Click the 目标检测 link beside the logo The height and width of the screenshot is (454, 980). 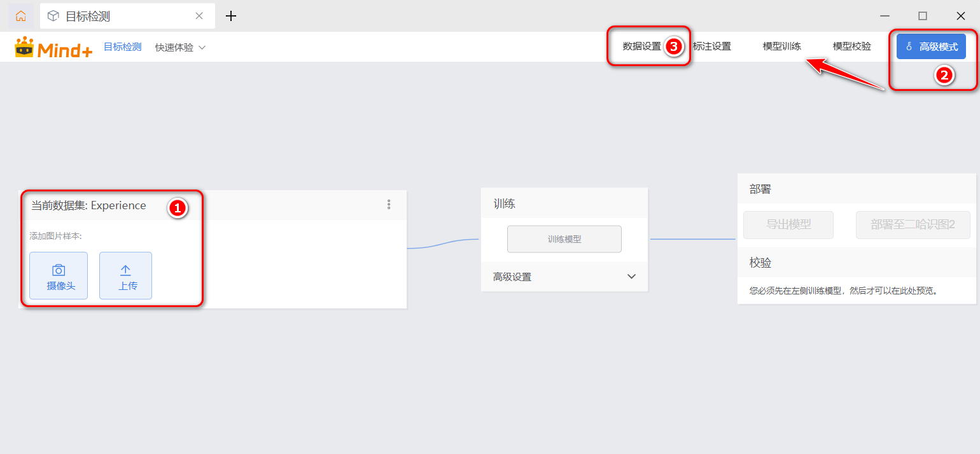122,47
